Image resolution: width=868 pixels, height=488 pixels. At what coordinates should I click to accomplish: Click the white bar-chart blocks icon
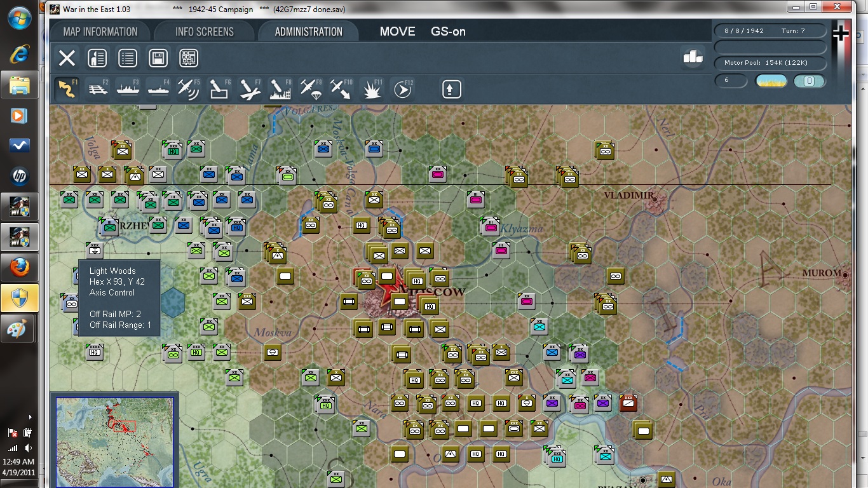693,57
